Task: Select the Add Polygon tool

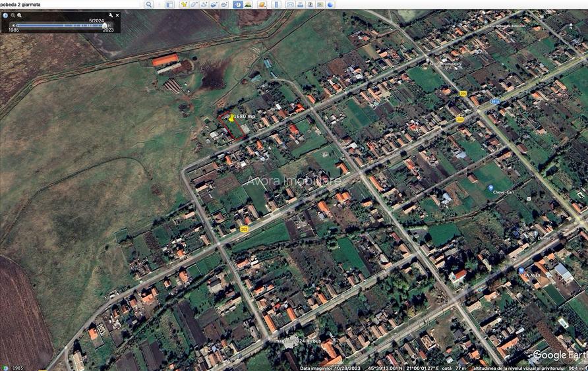Action: point(194,5)
